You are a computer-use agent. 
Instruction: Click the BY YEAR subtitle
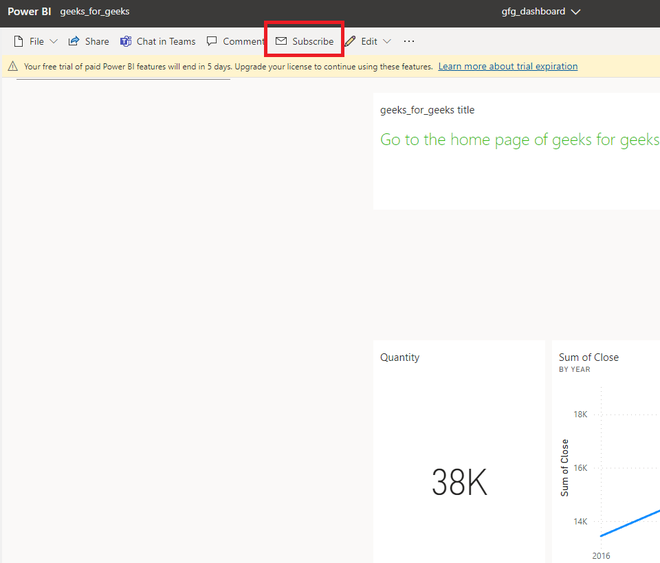(574, 369)
